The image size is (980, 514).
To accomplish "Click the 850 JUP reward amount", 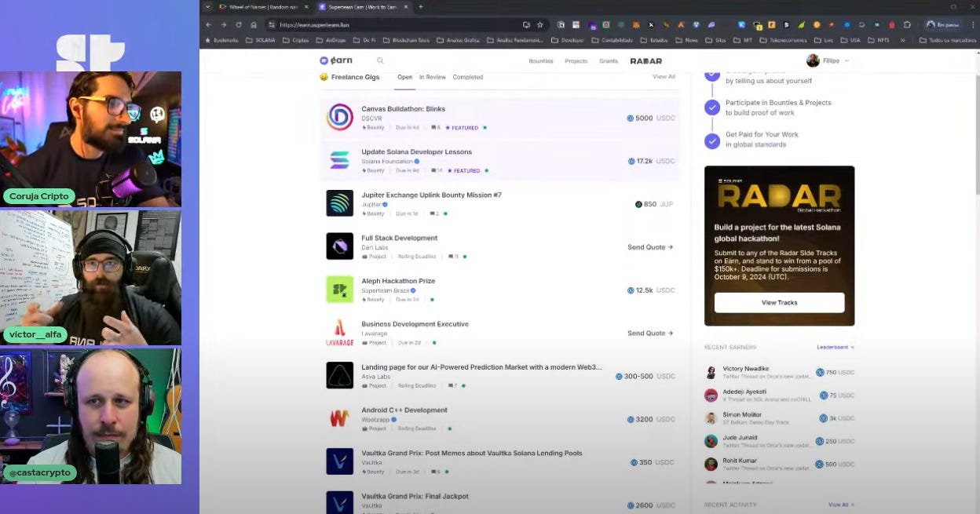I will 654,204.
